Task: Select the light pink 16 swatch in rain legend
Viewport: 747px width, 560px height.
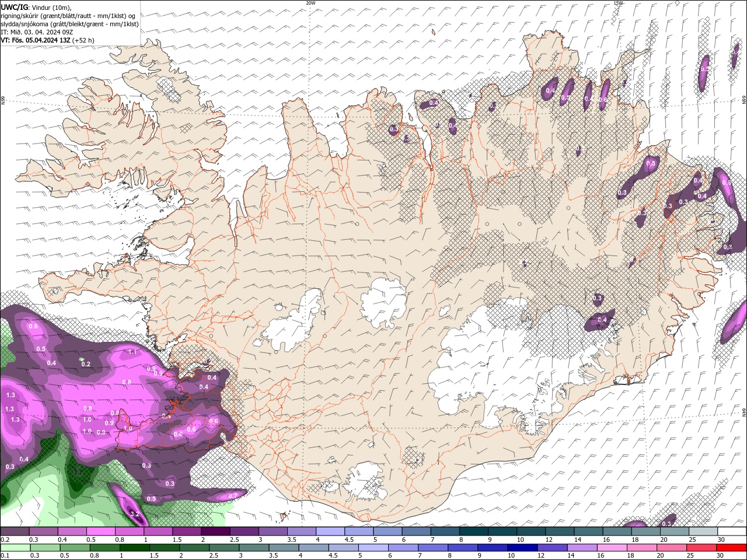Action: (612, 548)
